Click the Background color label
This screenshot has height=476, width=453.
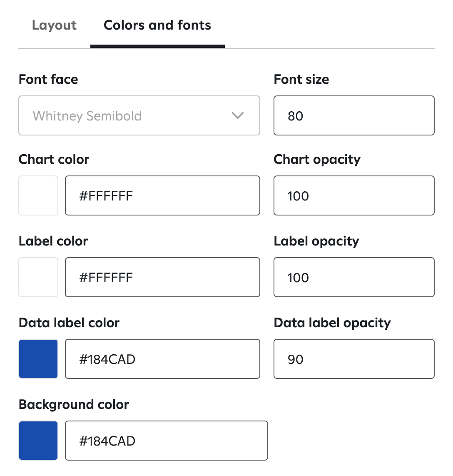coord(74,405)
